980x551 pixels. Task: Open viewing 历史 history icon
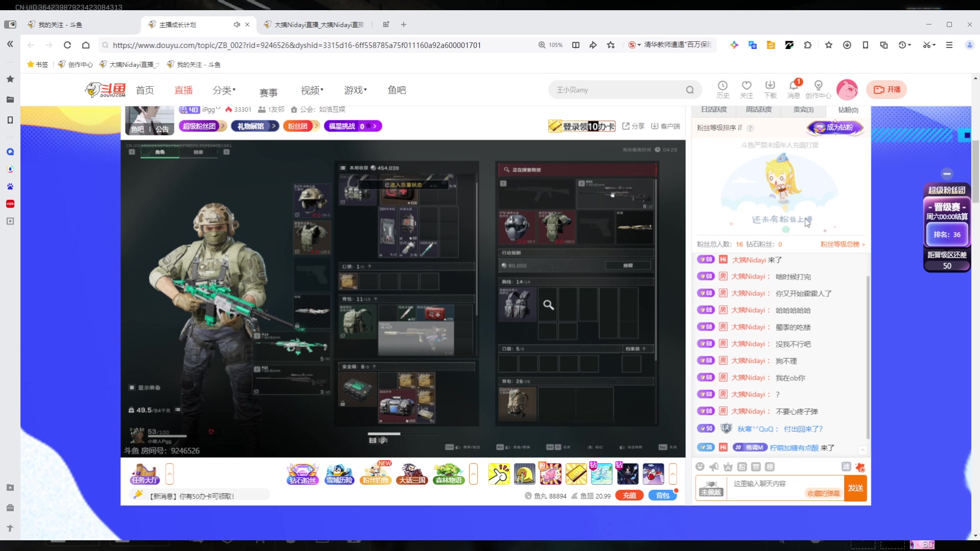[x=723, y=89]
